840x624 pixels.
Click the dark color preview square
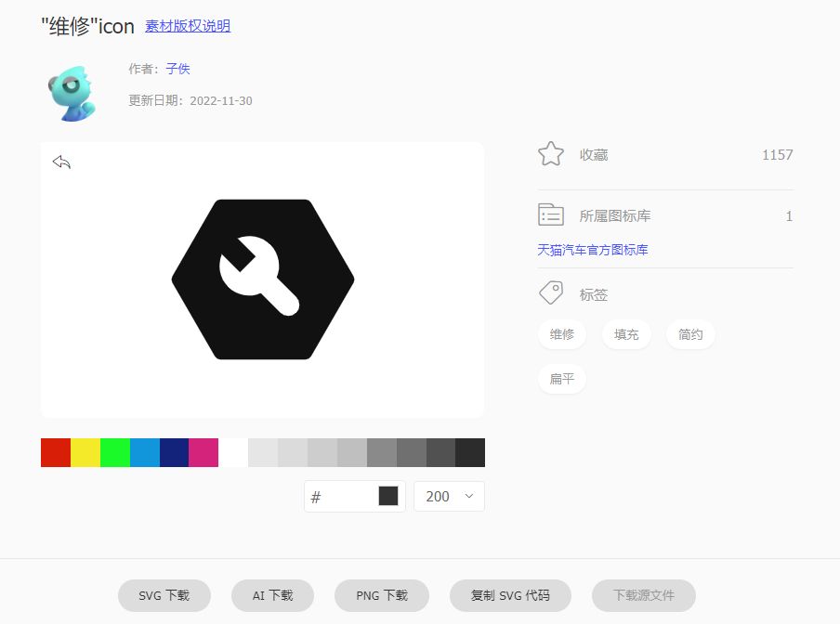388,496
